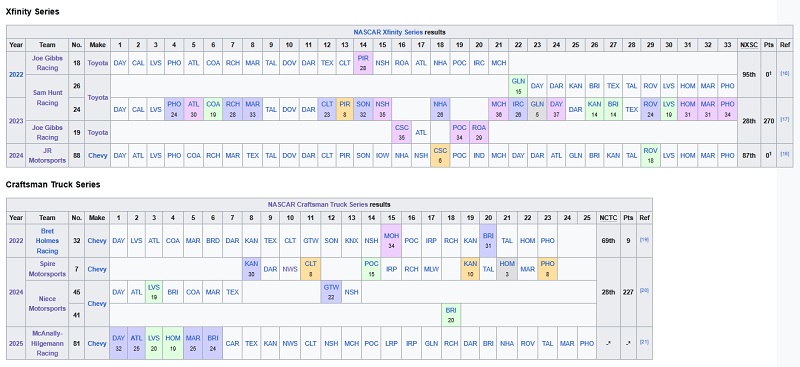Screen dimensions: 800x367
Task: Open reference [17] for 2023 season
Action: coord(785,120)
